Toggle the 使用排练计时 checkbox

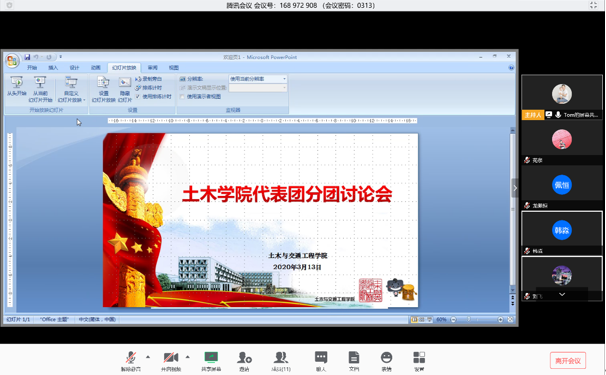138,96
